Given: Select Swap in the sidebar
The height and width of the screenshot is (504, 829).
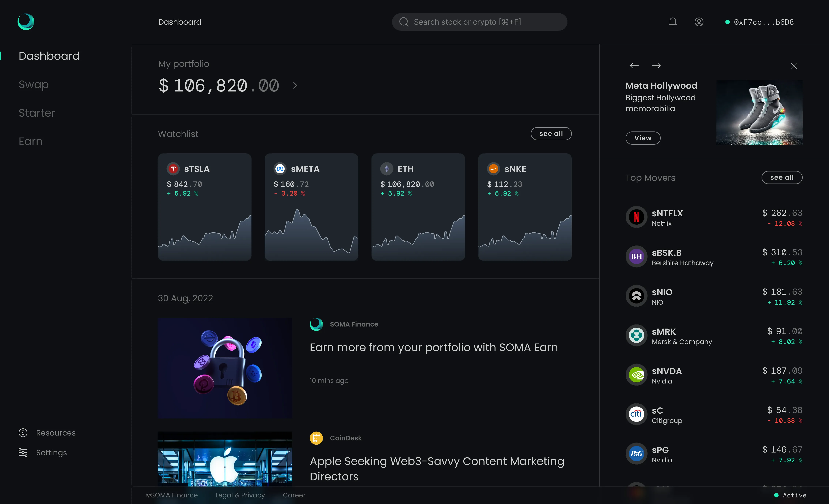Looking at the screenshot, I should (x=34, y=84).
